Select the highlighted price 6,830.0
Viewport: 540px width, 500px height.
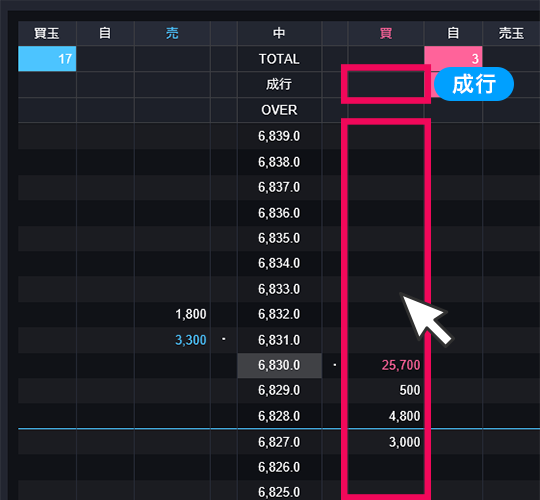(279, 365)
